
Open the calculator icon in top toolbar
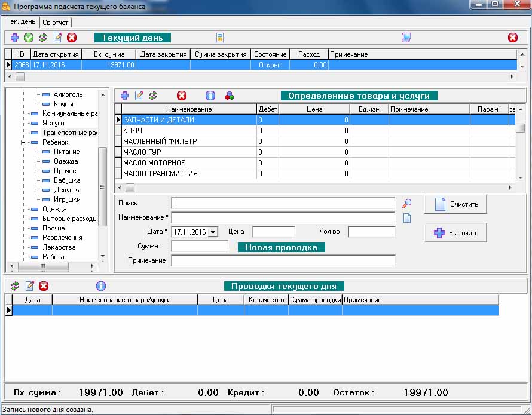(220, 38)
